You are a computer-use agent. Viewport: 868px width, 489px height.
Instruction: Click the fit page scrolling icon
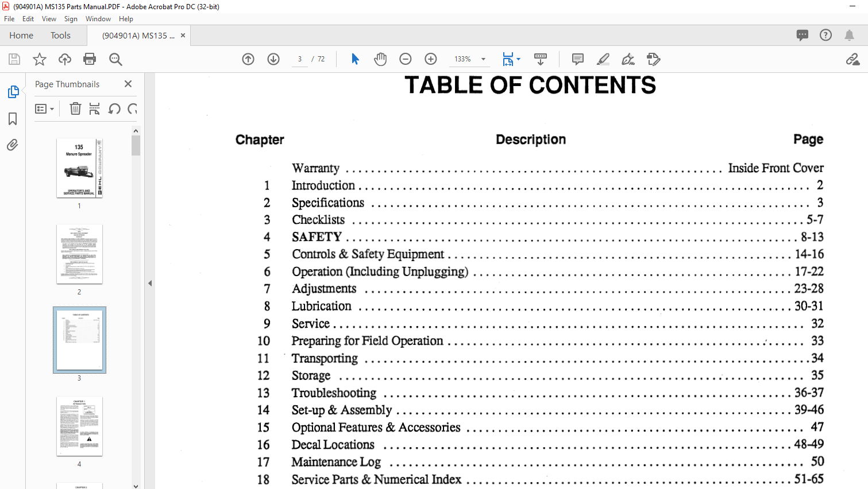tap(508, 59)
